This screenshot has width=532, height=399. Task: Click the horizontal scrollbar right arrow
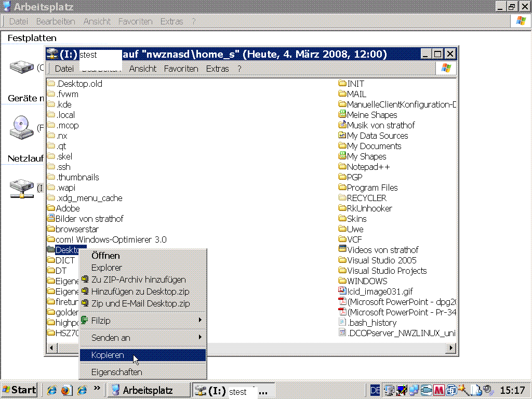451,348
